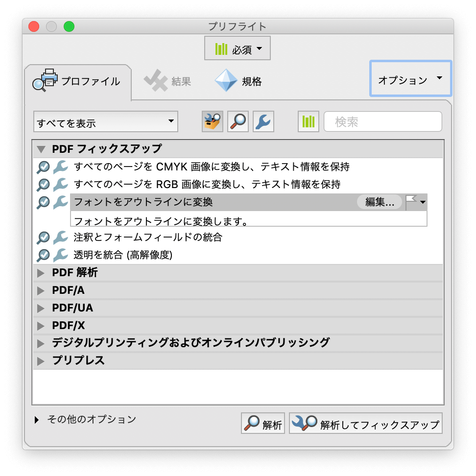This screenshot has width=476, height=476.
Task: Click the green bars library icon beside search
Action: point(309,121)
